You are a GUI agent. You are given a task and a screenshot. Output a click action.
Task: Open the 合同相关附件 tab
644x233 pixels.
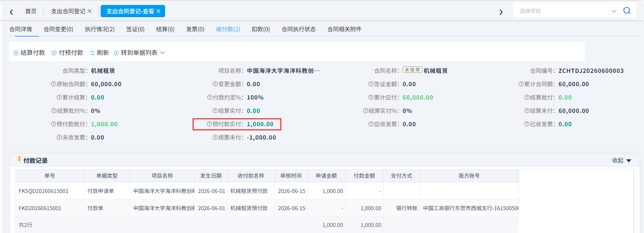point(344,29)
